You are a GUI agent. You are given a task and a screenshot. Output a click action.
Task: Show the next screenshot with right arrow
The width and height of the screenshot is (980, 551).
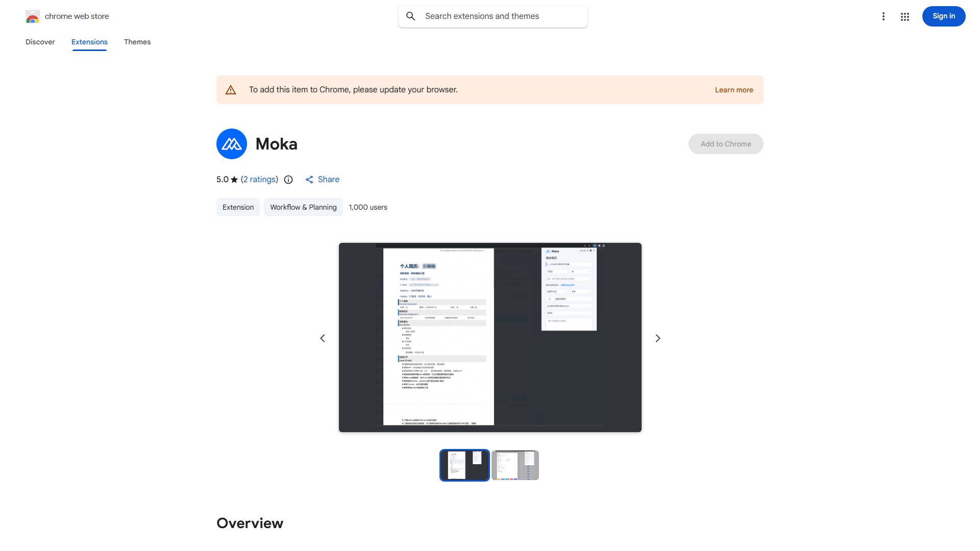[x=658, y=338]
